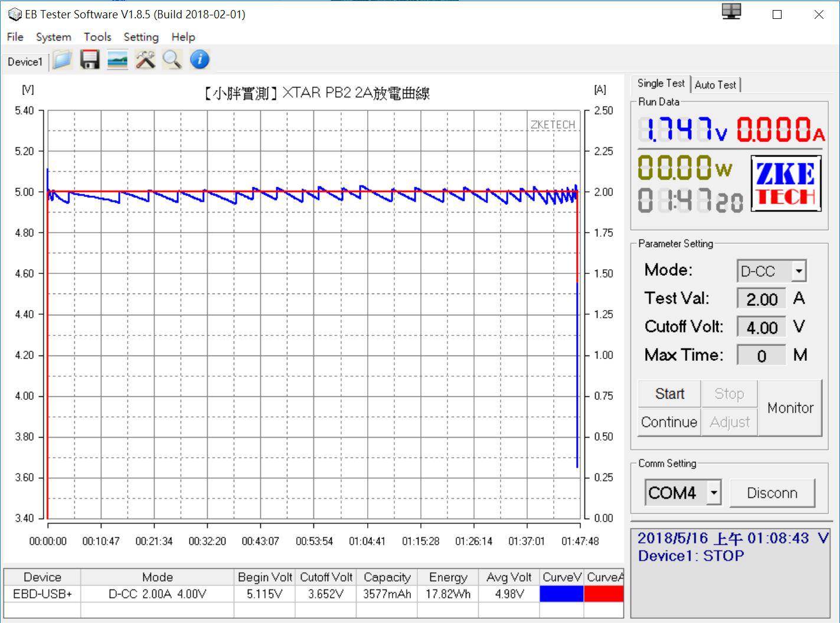Open the Setting menu

pyautogui.click(x=141, y=37)
